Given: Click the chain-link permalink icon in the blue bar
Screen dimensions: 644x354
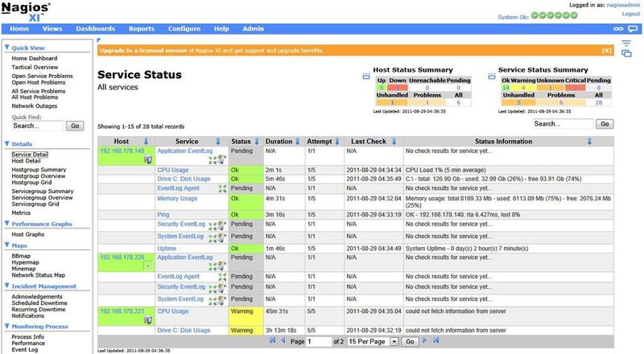Looking at the screenshot, I should click(618, 28).
